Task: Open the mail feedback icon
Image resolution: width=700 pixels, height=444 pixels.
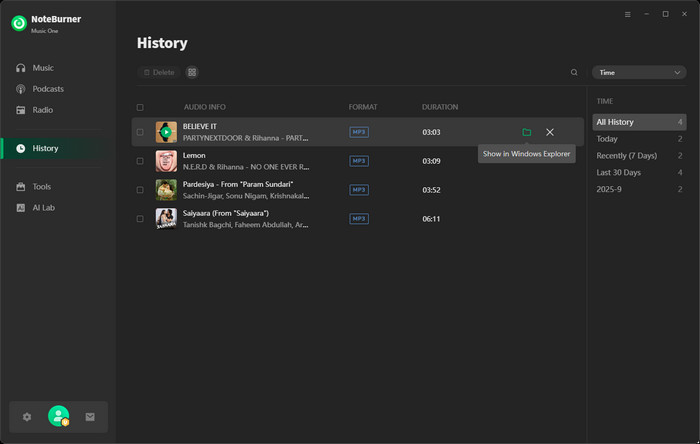Action: point(90,417)
